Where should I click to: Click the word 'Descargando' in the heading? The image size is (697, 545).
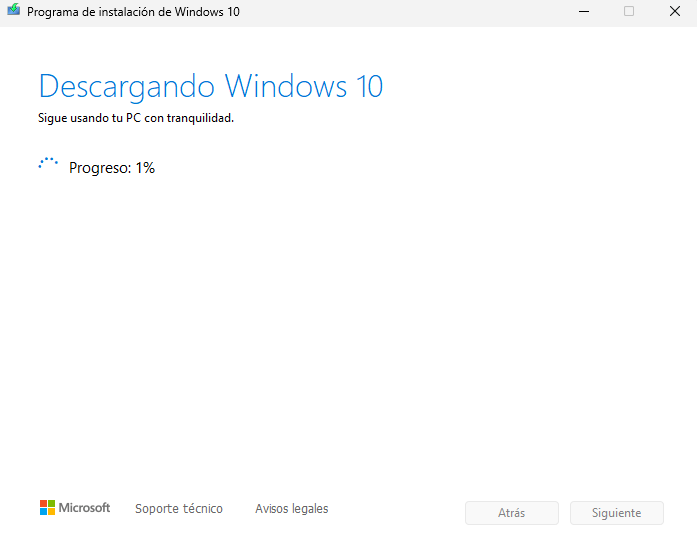pos(128,85)
